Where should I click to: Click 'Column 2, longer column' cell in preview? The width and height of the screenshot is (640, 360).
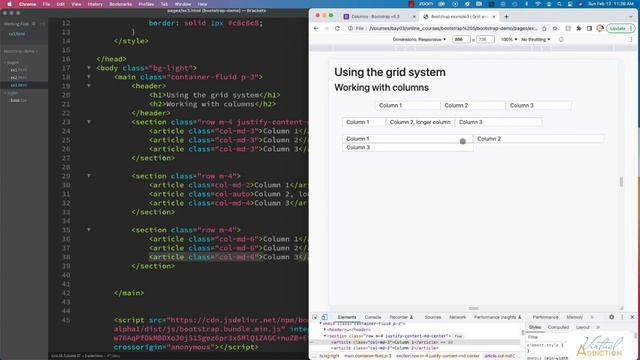click(x=420, y=122)
